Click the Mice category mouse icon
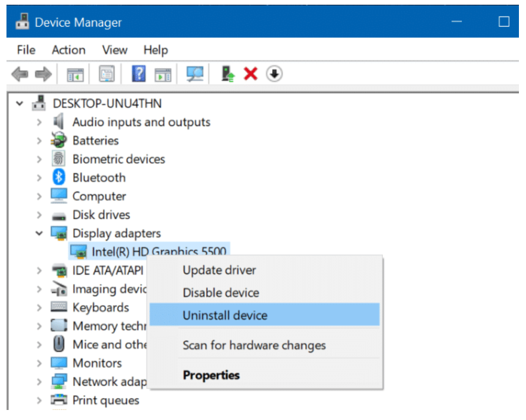Screen dimensions: 526x420 [x=59, y=344]
